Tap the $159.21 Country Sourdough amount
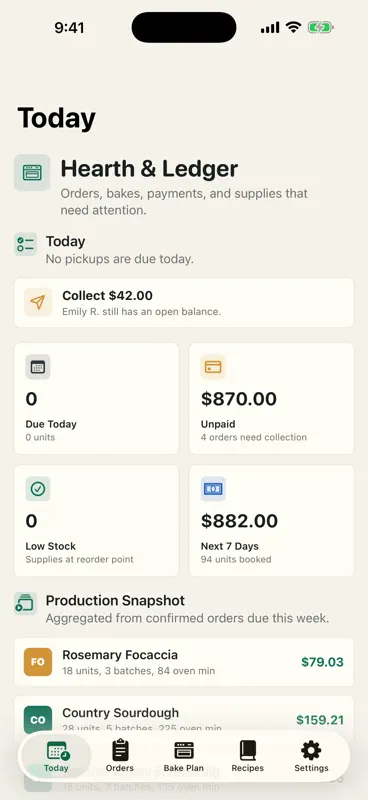368x800 pixels. point(320,720)
